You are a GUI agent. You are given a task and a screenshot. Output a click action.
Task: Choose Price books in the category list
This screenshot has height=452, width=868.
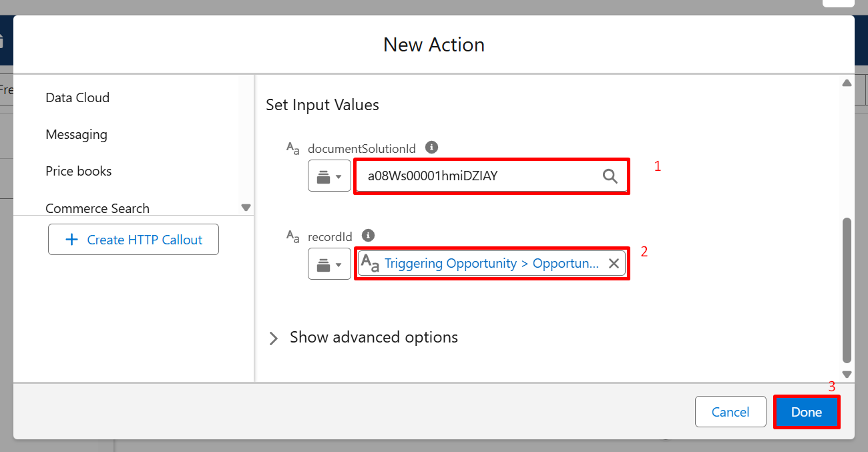79,171
